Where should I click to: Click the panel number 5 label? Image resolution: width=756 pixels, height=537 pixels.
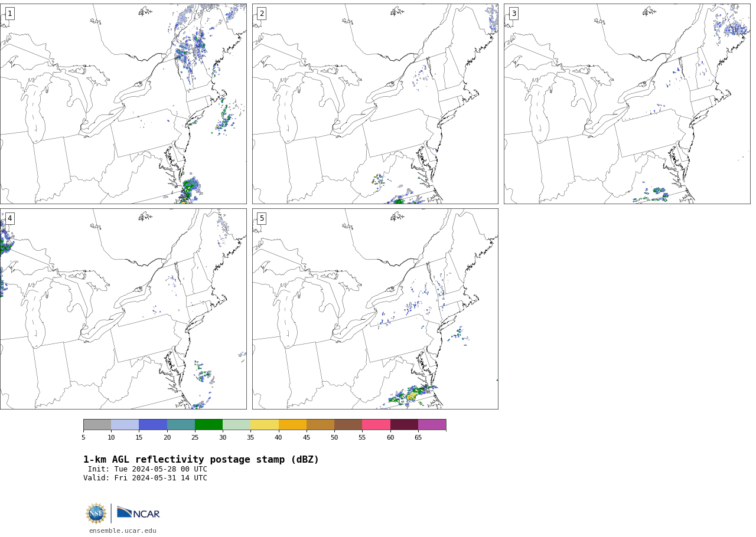tap(262, 218)
